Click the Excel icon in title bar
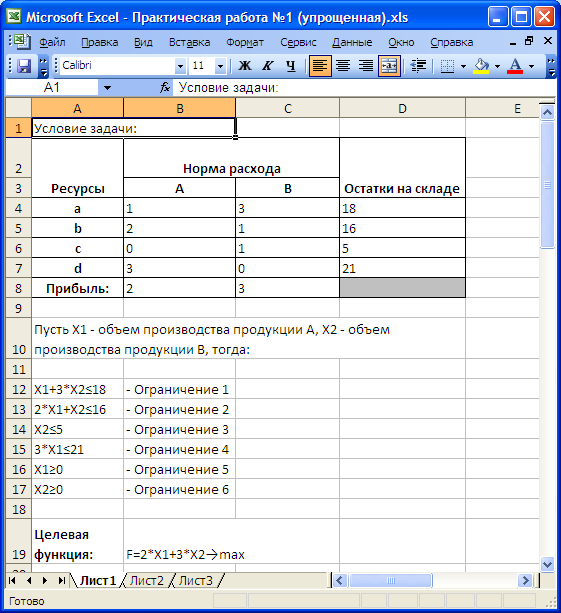 (14, 17)
